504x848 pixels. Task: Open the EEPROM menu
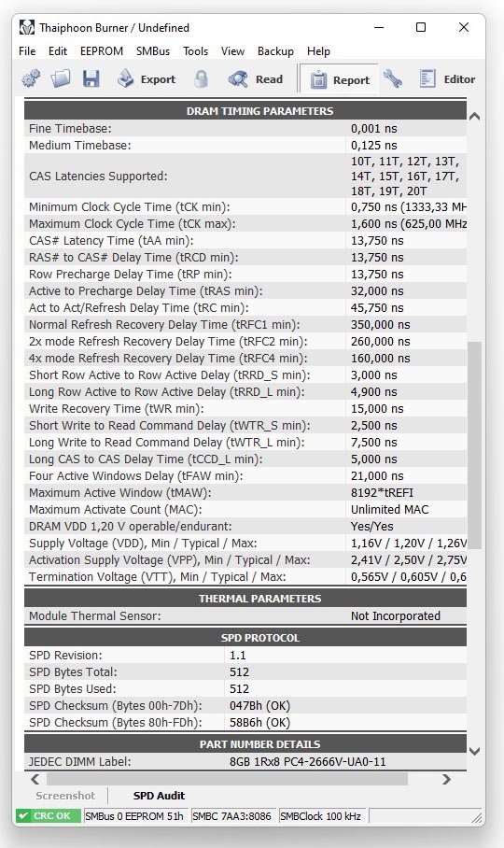pyautogui.click(x=102, y=50)
